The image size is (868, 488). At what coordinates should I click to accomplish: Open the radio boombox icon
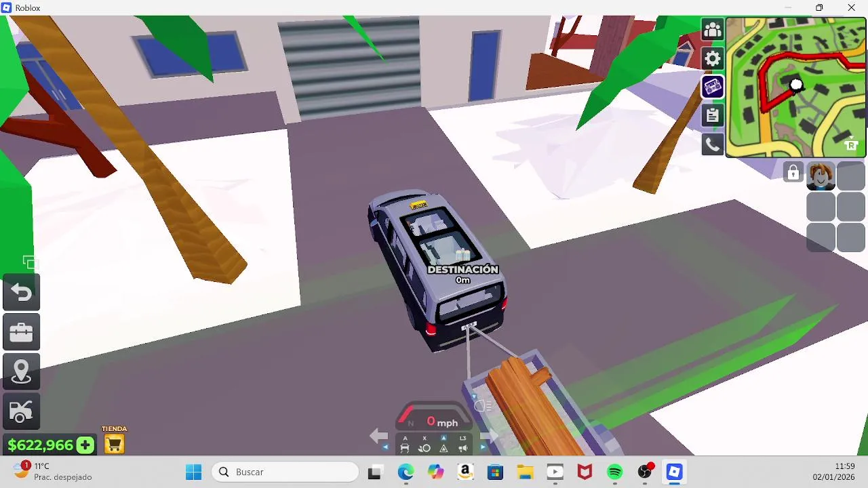[712, 87]
